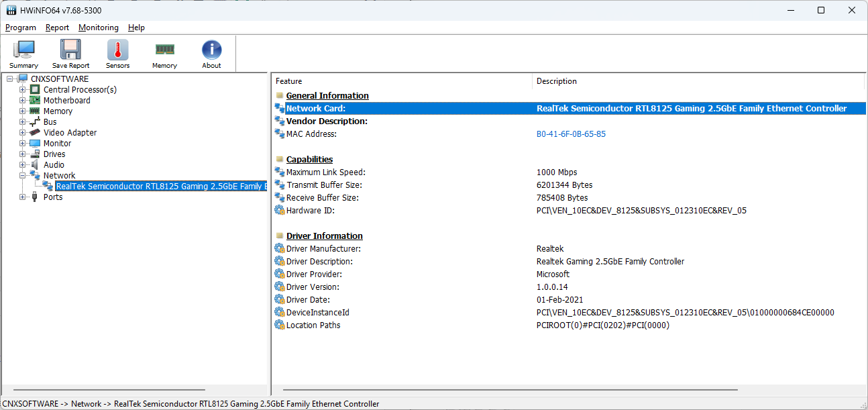868x410 pixels.
Task: Open the Help menu
Action: pos(136,28)
